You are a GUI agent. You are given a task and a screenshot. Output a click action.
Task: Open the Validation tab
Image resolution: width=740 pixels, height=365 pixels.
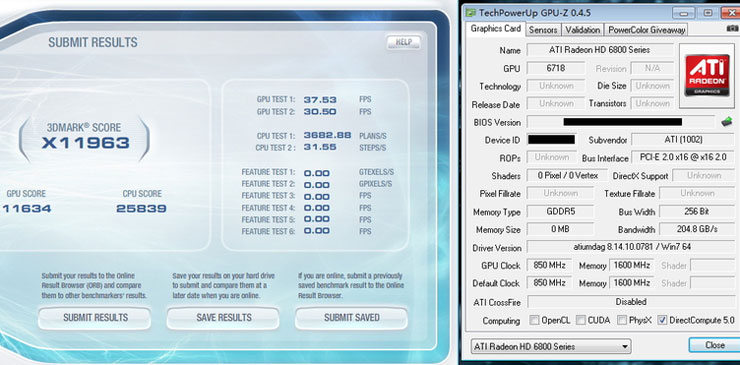[x=582, y=30]
